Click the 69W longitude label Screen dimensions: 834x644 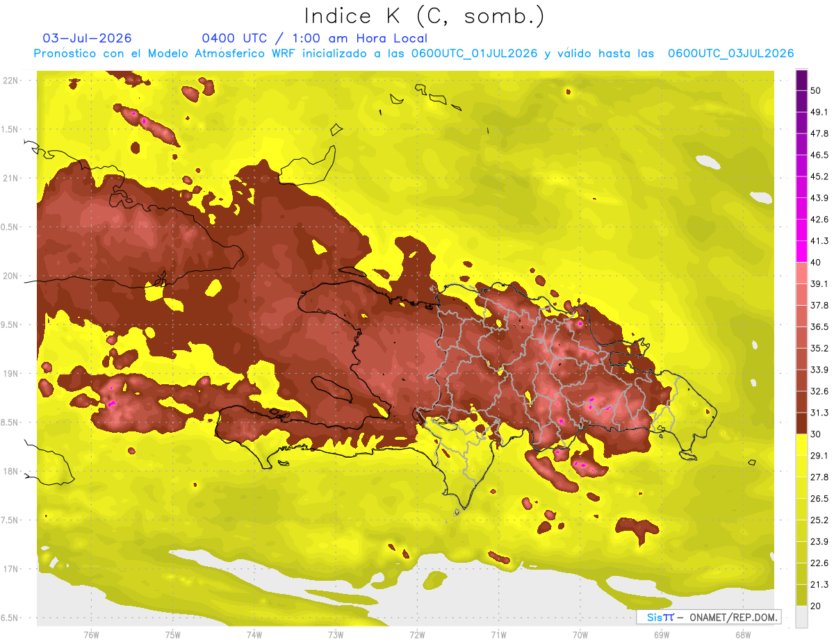[662, 634]
